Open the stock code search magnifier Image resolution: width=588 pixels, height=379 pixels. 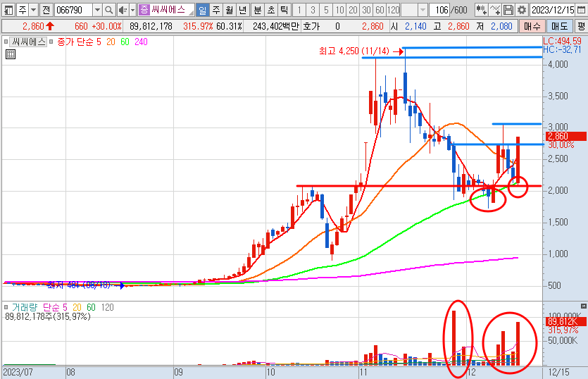pyautogui.click(x=108, y=10)
